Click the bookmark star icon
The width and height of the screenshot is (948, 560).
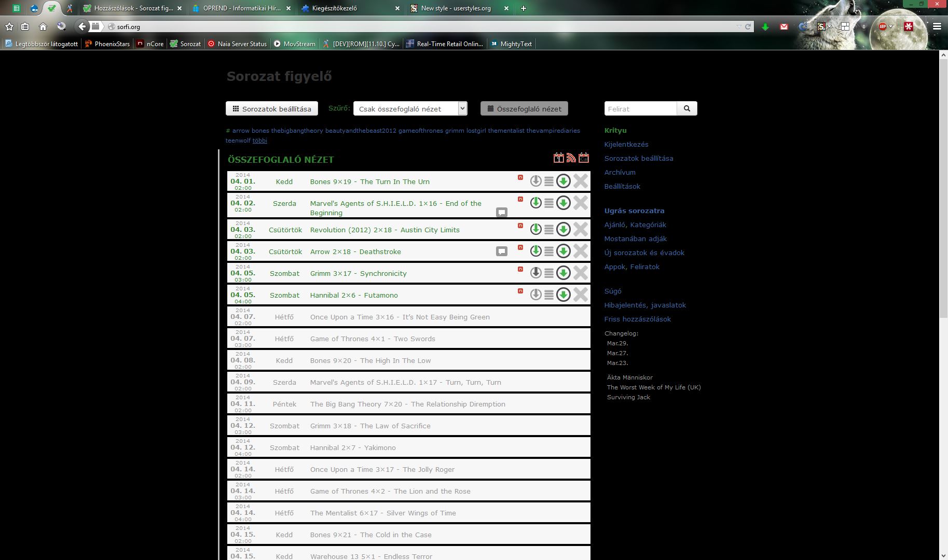(x=9, y=26)
